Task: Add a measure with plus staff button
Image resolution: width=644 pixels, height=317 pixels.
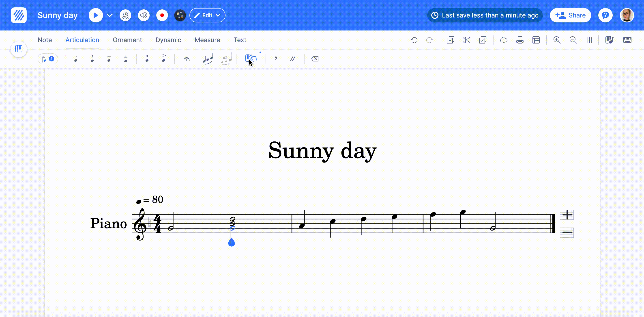Action: pyautogui.click(x=567, y=215)
